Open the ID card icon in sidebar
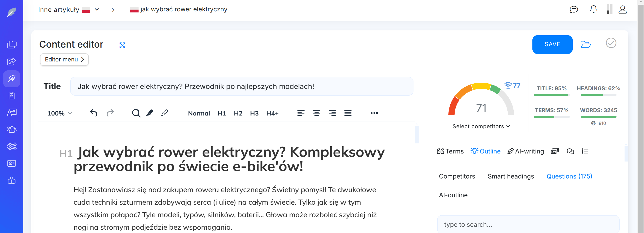This screenshot has height=233, width=644. 11,163
